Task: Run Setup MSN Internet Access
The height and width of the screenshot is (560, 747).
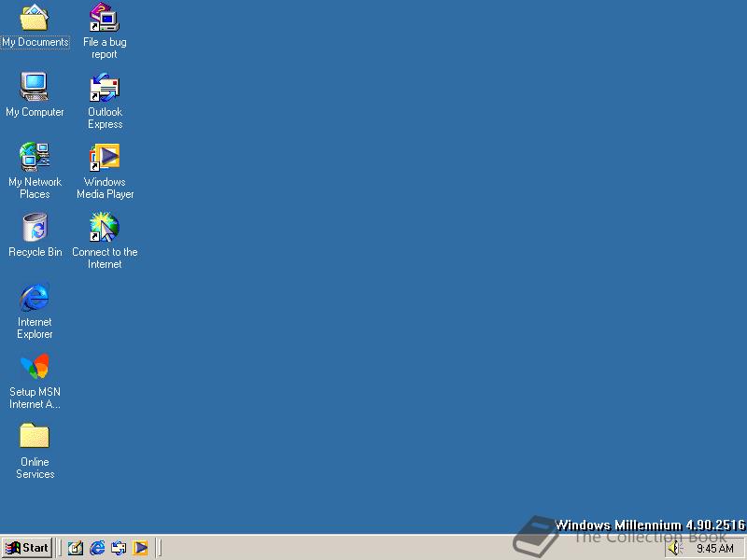Action: coord(35,366)
